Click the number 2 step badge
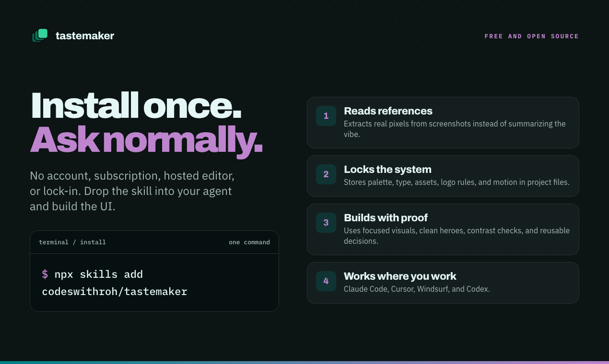 click(x=326, y=174)
